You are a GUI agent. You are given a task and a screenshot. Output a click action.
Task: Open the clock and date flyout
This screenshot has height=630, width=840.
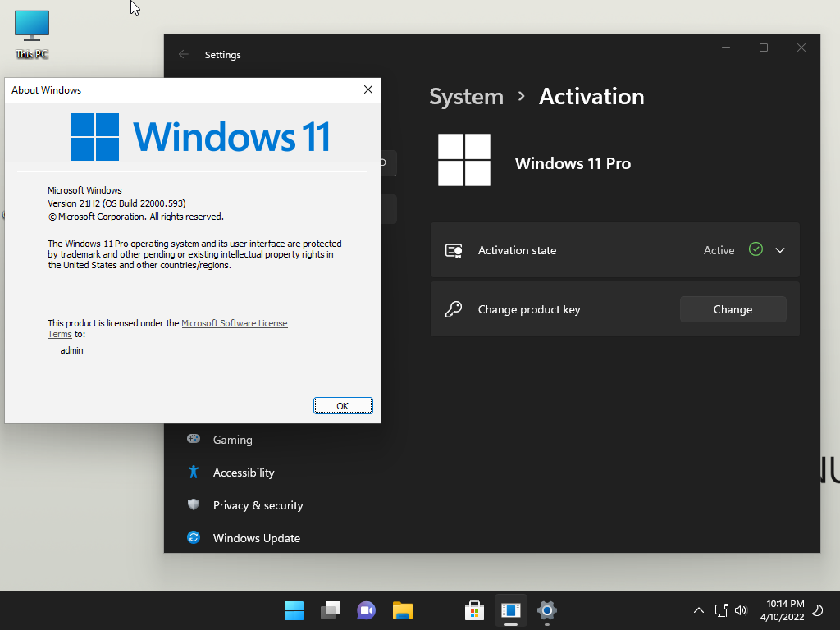(782, 610)
